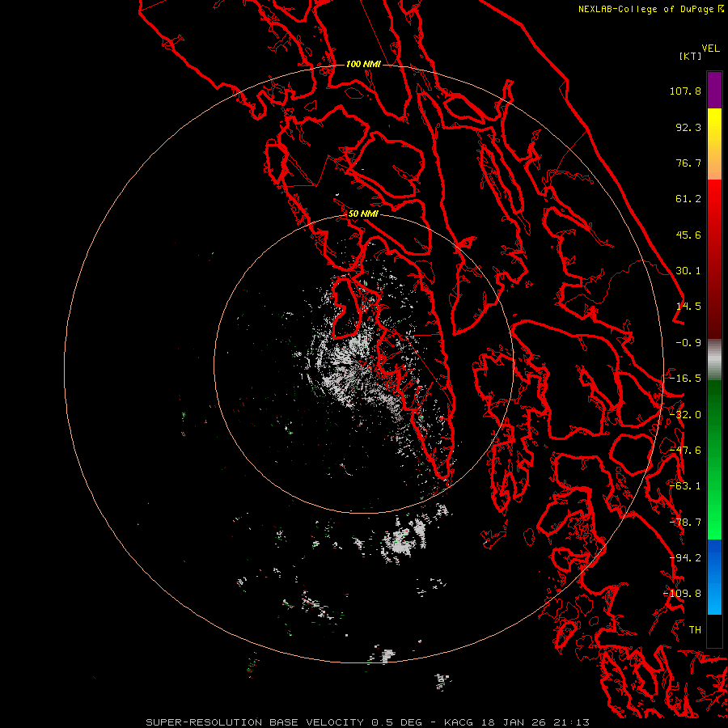This screenshot has height=728, width=728.
Task: Click the -47.6 value on velocity scale
Action: [685, 451]
